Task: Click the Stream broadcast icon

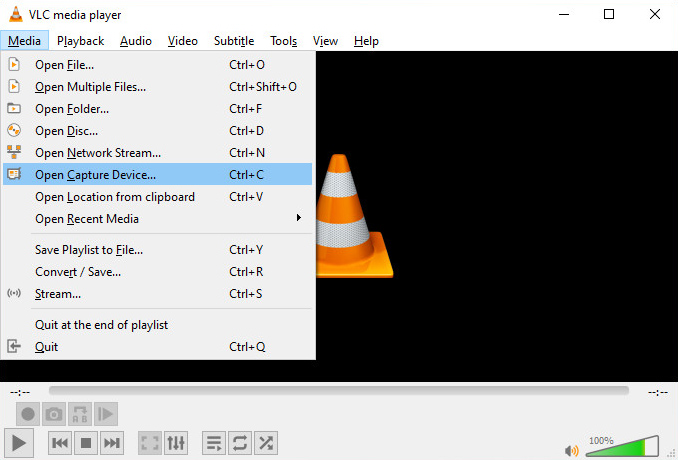Action: [x=14, y=293]
